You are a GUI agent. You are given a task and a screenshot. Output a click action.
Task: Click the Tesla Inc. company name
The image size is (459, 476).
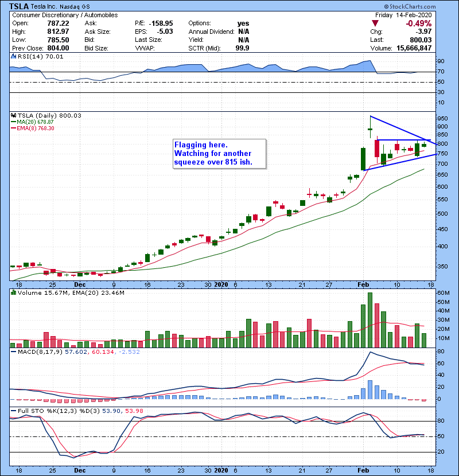click(44, 6)
